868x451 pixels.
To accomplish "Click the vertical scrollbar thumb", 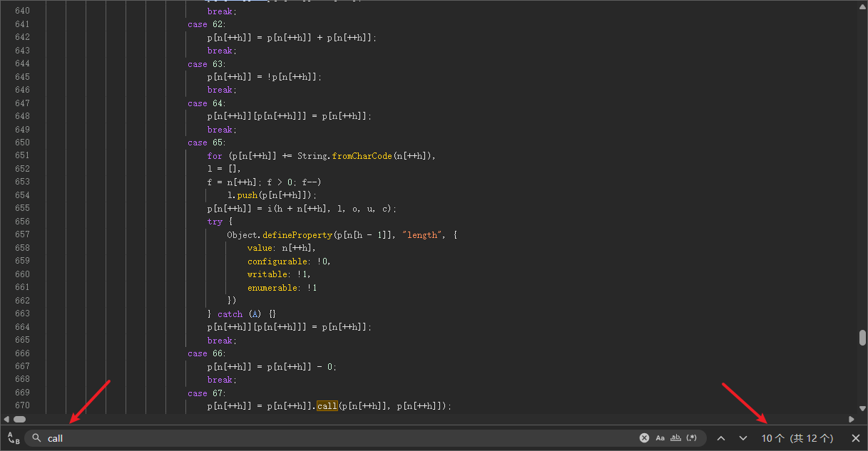I will (x=862, y=338).
